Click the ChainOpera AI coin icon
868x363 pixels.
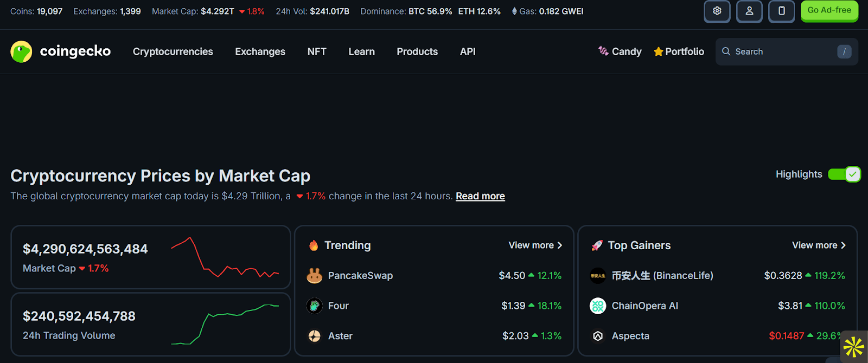pyautogui.click(x=598, y=306)
